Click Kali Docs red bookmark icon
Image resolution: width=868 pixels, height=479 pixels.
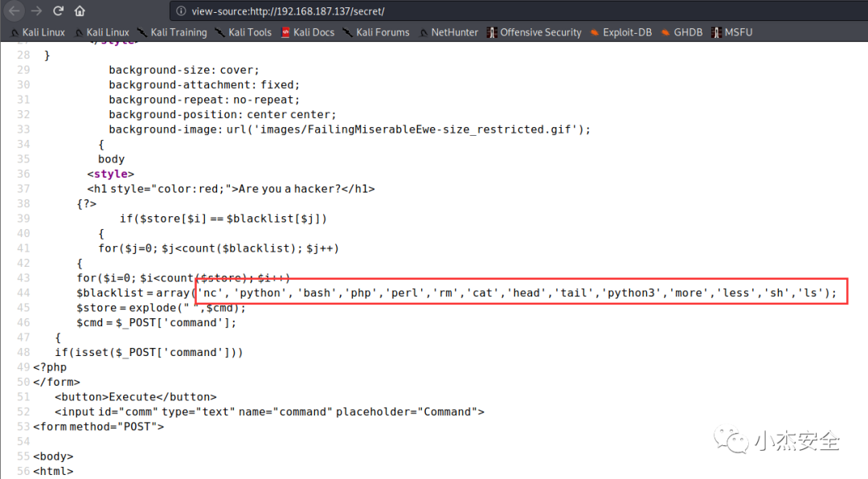pos(285,33)
